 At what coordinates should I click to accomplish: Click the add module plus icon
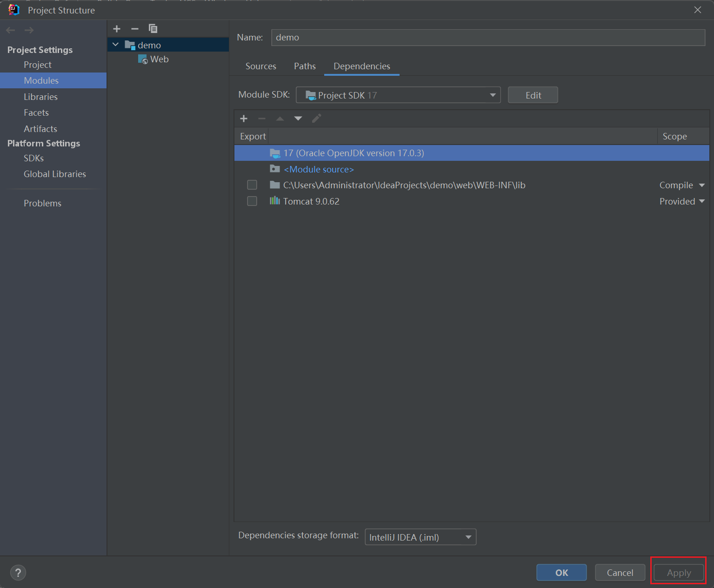117,29
